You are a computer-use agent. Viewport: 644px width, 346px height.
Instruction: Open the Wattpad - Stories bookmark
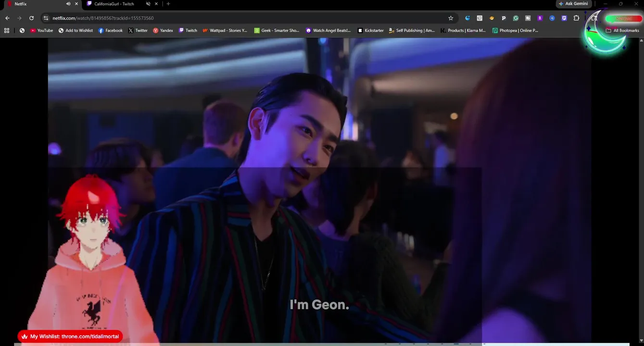pyautogui.click(x=225, y=30)
